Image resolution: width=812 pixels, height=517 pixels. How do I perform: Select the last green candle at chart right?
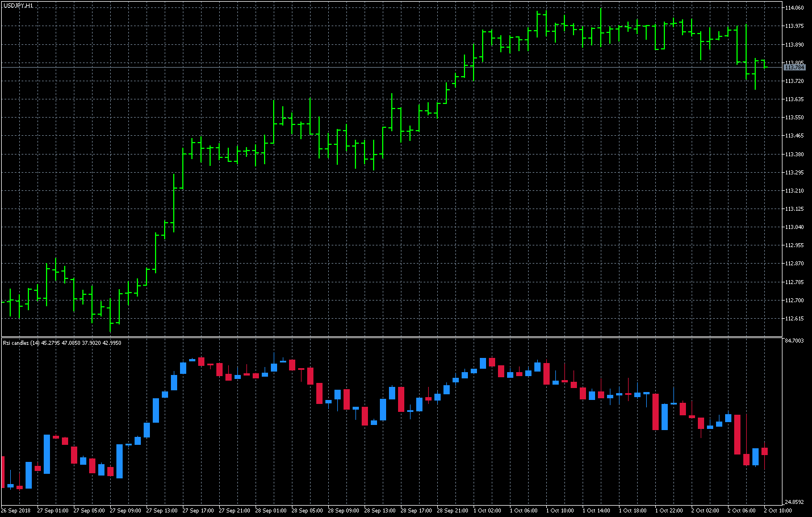(x=764, y=65)
